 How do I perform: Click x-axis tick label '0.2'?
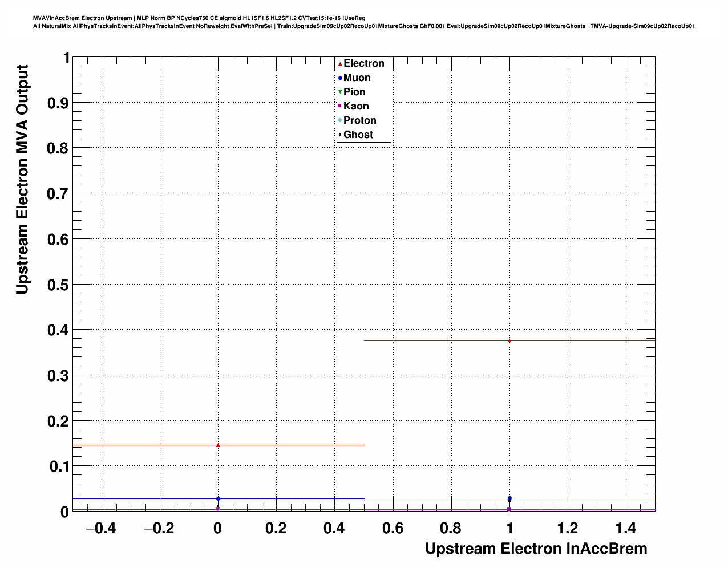pos(276,529)
